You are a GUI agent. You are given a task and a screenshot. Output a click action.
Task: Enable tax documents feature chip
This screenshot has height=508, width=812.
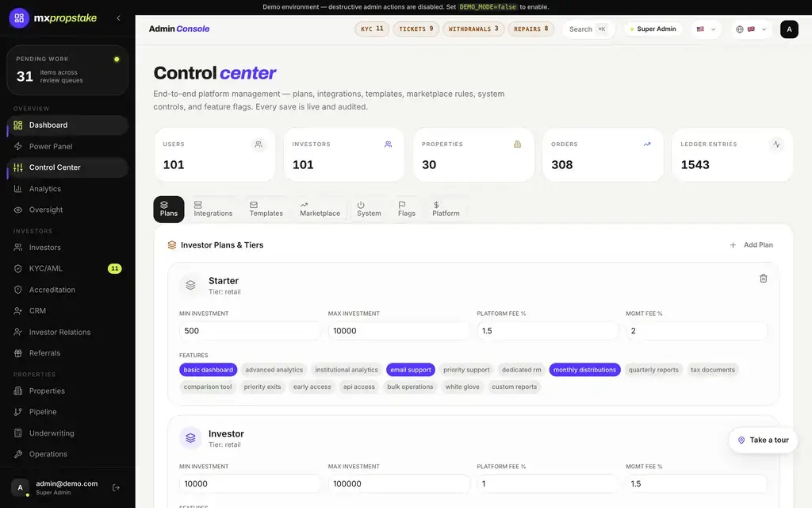coord(713,370)
